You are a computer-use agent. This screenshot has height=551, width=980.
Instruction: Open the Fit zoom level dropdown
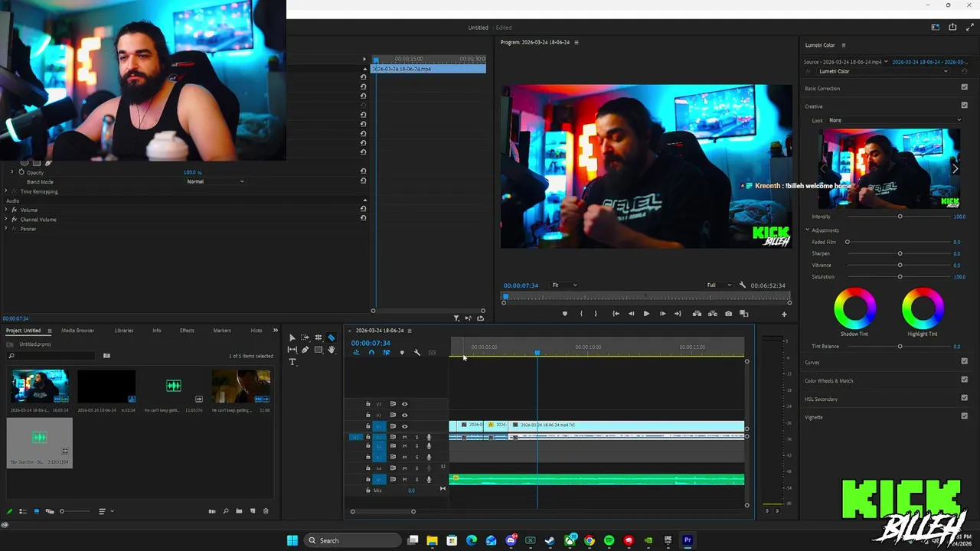click(x=565, y=285)
